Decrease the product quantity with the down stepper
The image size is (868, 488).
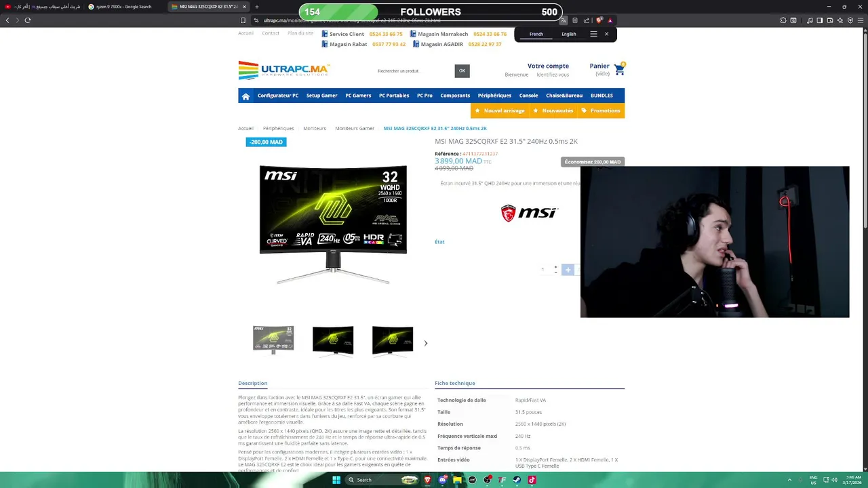tap(555, 272)
